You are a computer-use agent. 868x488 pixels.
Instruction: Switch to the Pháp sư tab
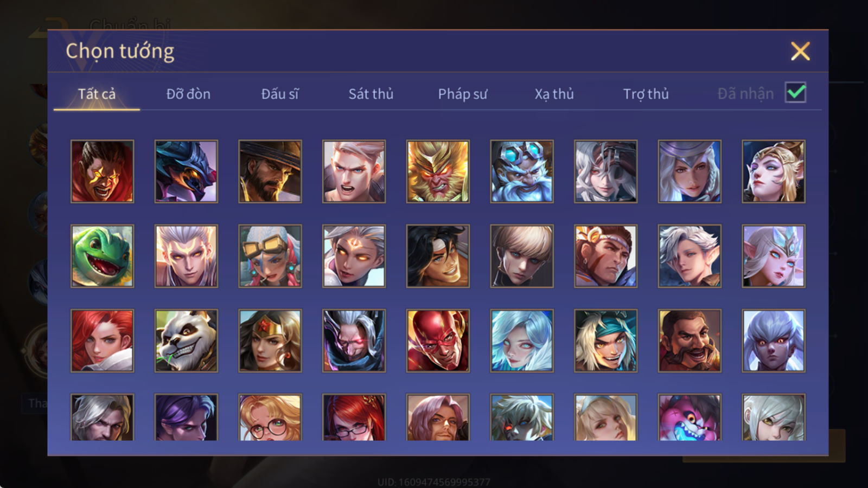tap(463, 94)
